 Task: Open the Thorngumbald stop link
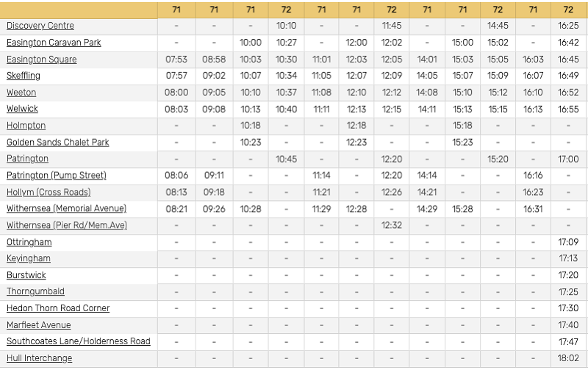(35, 292)
